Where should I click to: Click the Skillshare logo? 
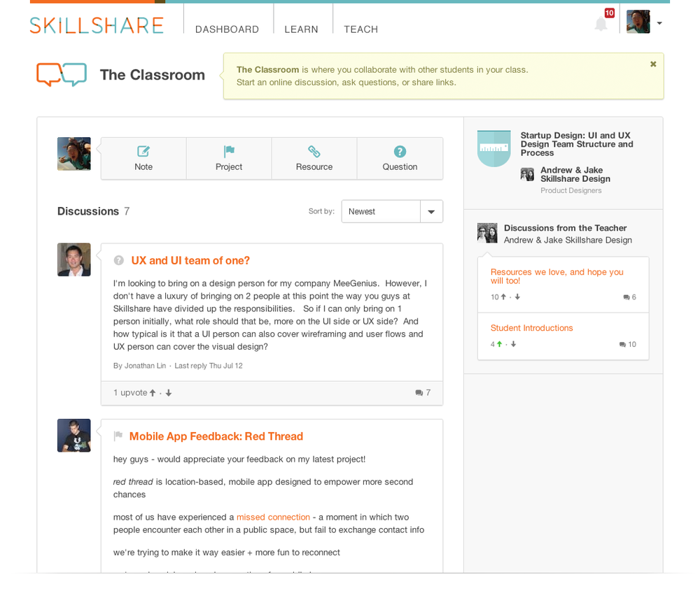97,25
